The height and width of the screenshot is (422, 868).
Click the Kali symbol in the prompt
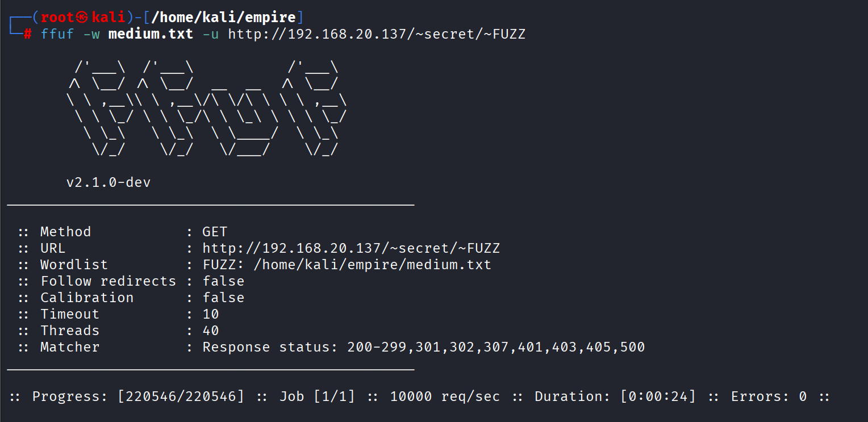pyautogui.click(x=83, y=17)
